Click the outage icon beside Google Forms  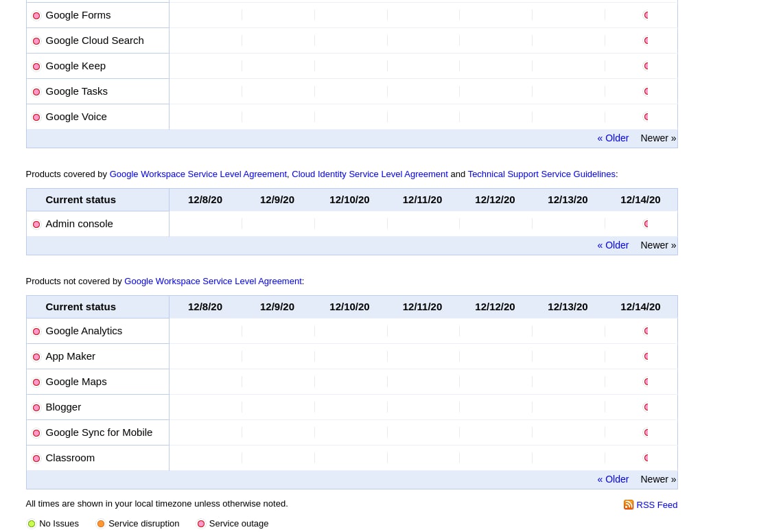coord(36,16)
